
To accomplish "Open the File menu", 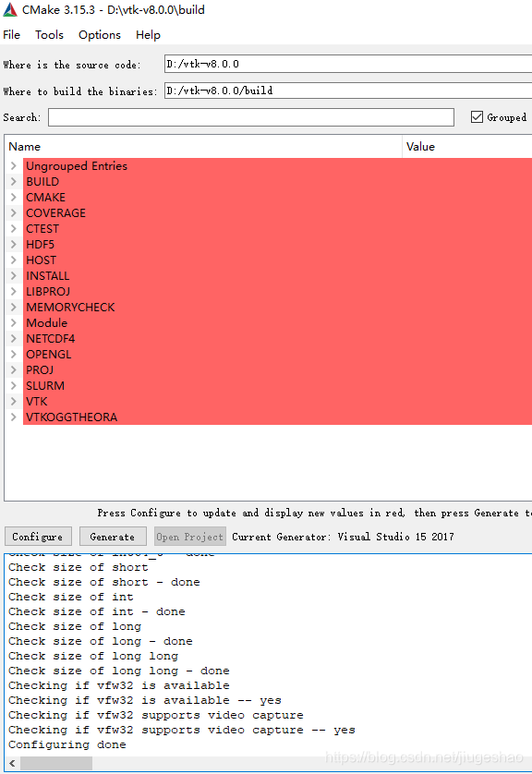I will click(x=12, y=35).
